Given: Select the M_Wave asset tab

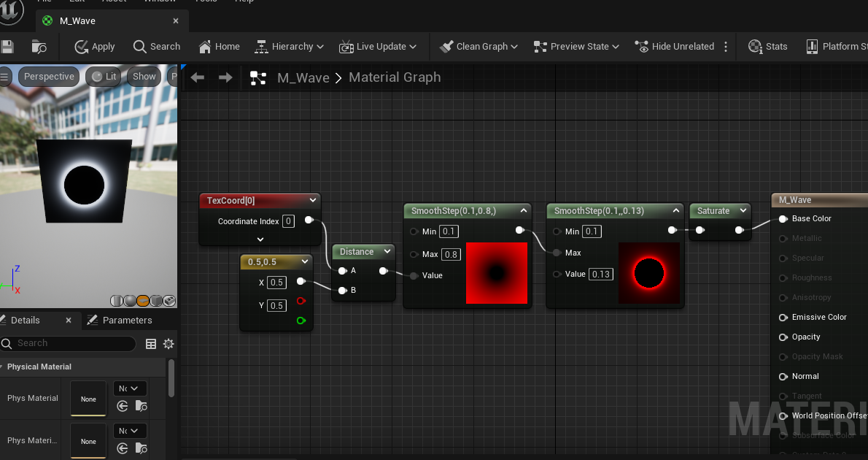Looking at the screenshot, I should 77,21.
